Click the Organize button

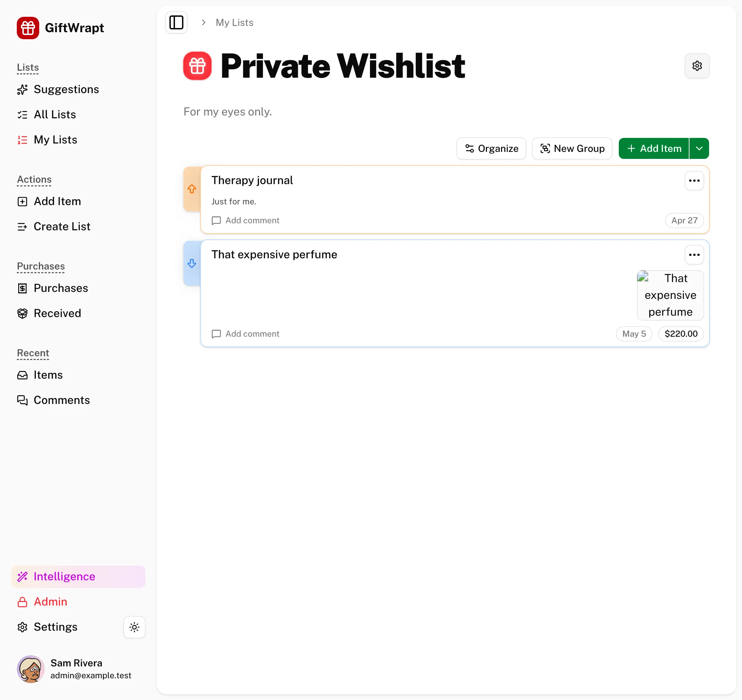tap(491, 149)
